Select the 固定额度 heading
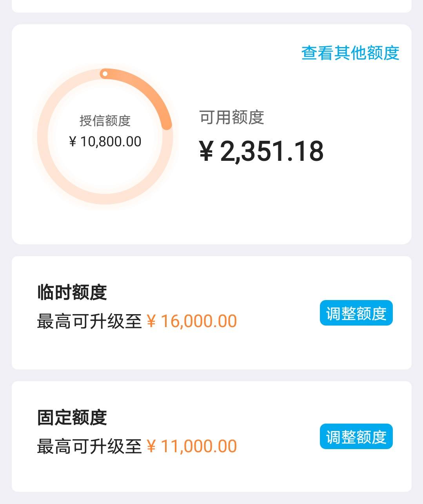Screen dimensions: 423x504 (72, 417)
